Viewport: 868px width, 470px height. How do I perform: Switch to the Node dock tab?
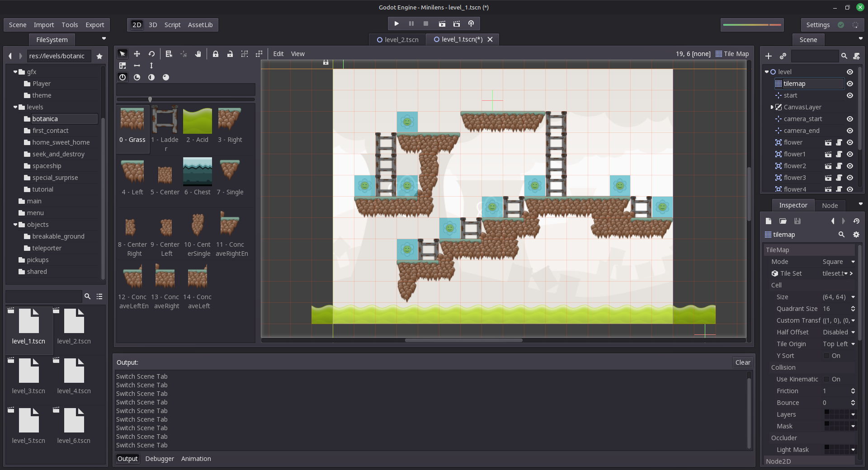830,205
